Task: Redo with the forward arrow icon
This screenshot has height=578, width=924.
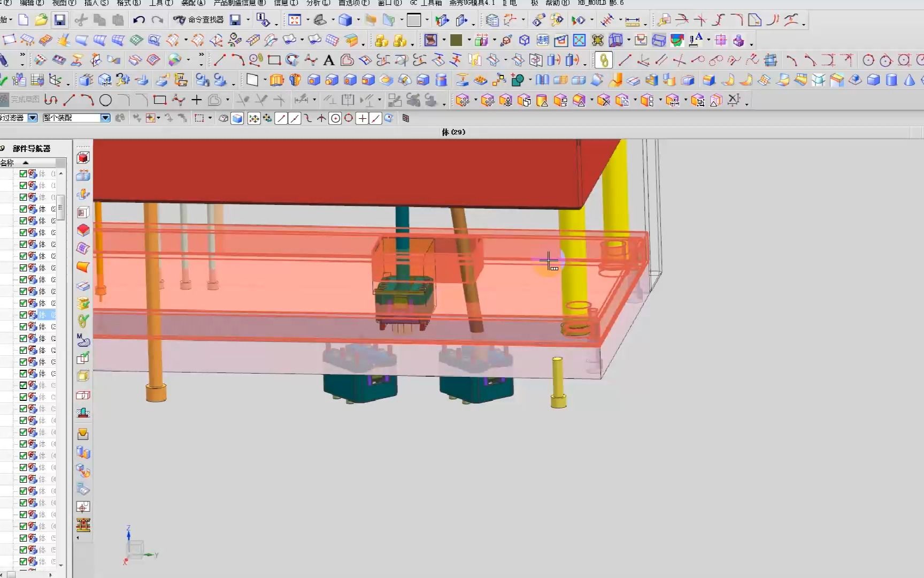Action: coord(157,20)
